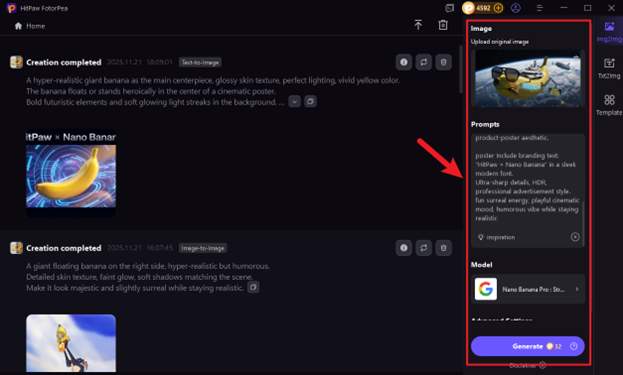Click the back-to-top arrow icon
Image resolution: width=623 pixels, height=375 pixels.
click(x=418, y=25)
